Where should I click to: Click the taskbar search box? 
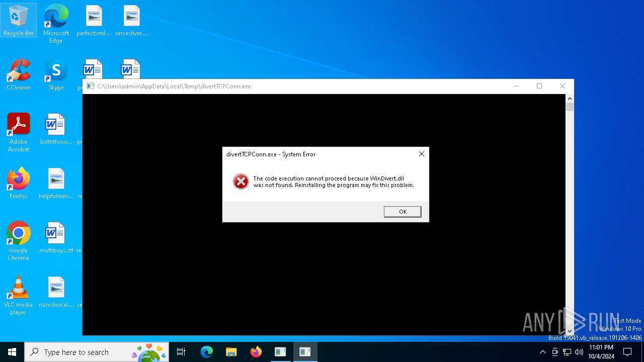97,352
